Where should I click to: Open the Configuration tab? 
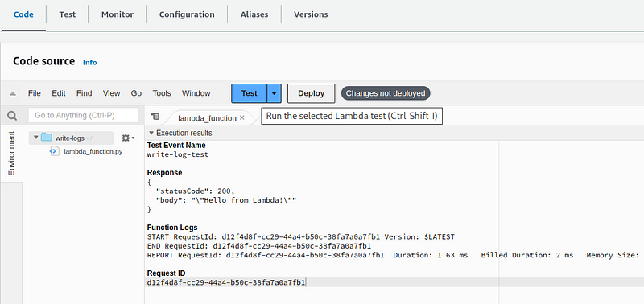point(187,14)
